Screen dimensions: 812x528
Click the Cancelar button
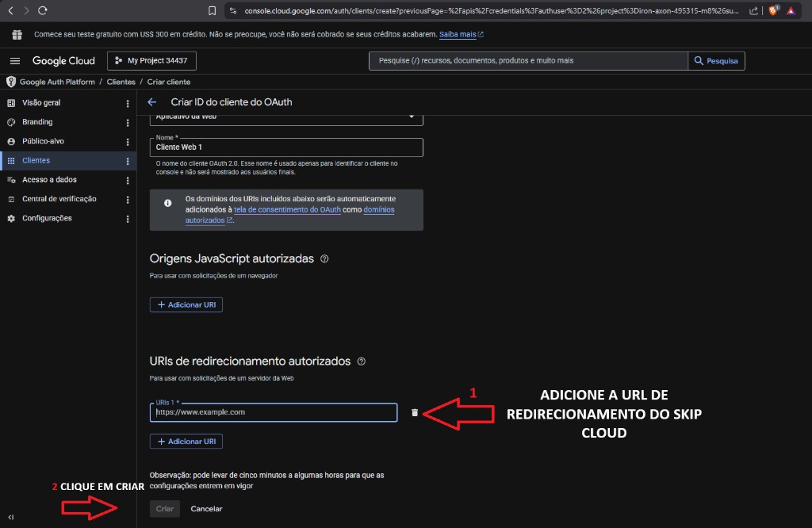[206, 509]
